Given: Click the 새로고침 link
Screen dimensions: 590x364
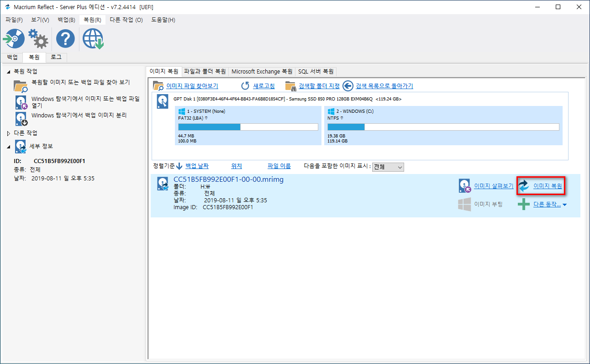Looking at the screenshot, I should tap(264, 86).
